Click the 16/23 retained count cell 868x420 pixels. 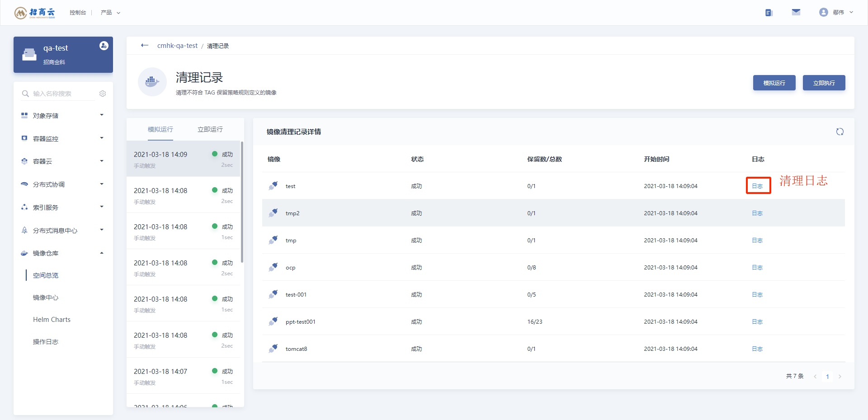[x=535, y=321]
